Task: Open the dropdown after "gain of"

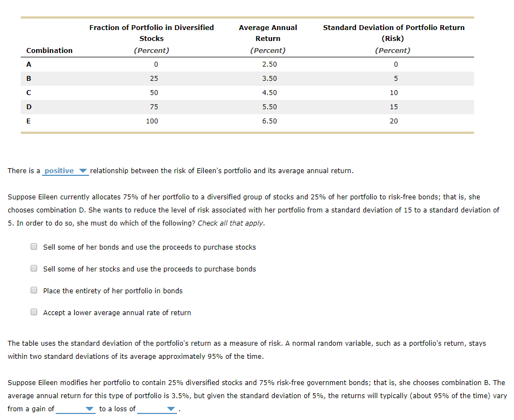Action: tap(75, 409)
